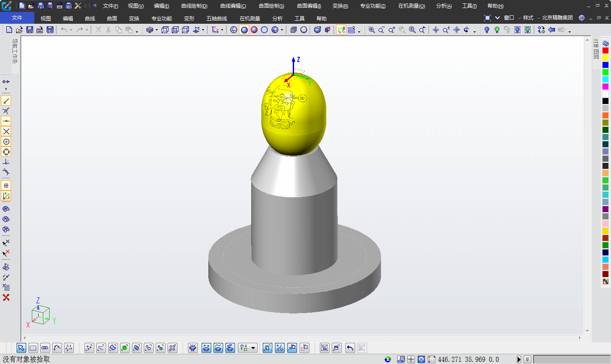Click the Open file icon in the main toolbar

pos(19,30)
